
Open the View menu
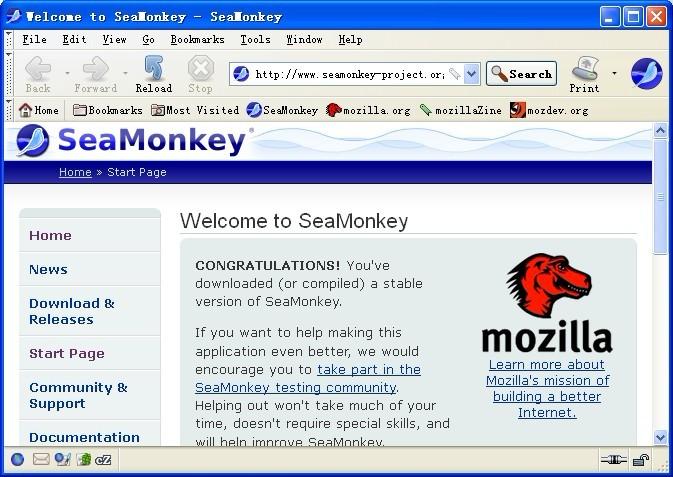115,39
